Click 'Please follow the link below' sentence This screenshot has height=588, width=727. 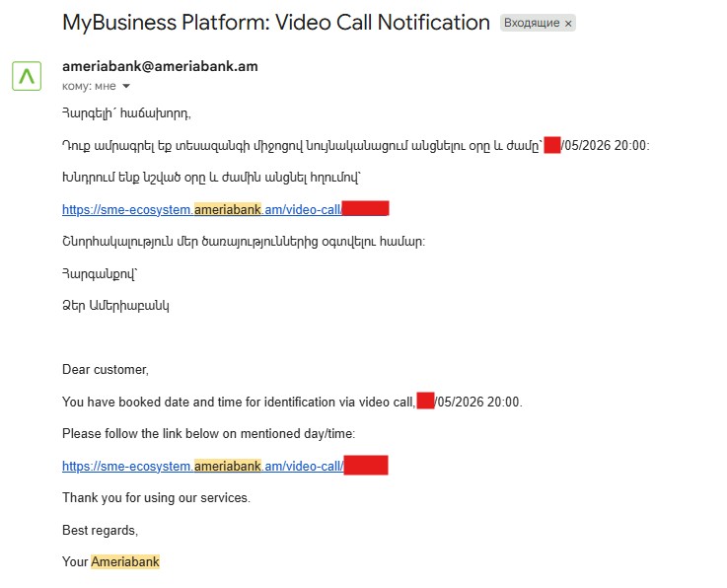tap(209, 433)
